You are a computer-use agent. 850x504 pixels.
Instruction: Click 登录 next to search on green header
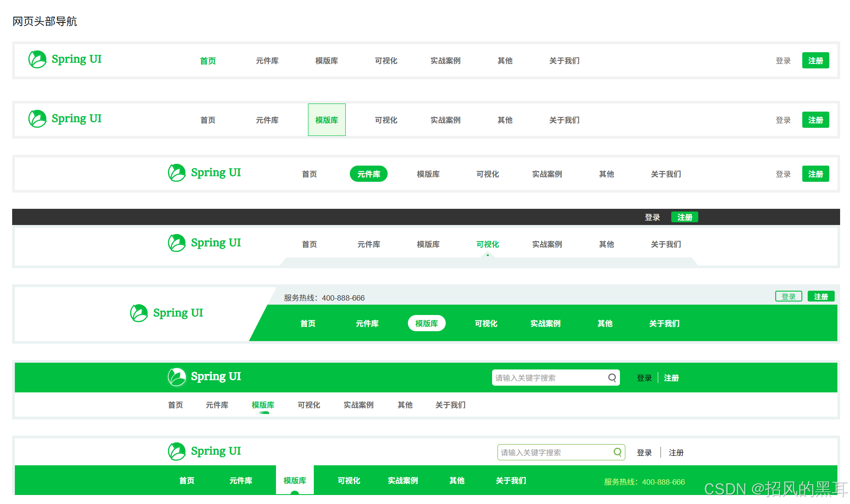(644, 378)
